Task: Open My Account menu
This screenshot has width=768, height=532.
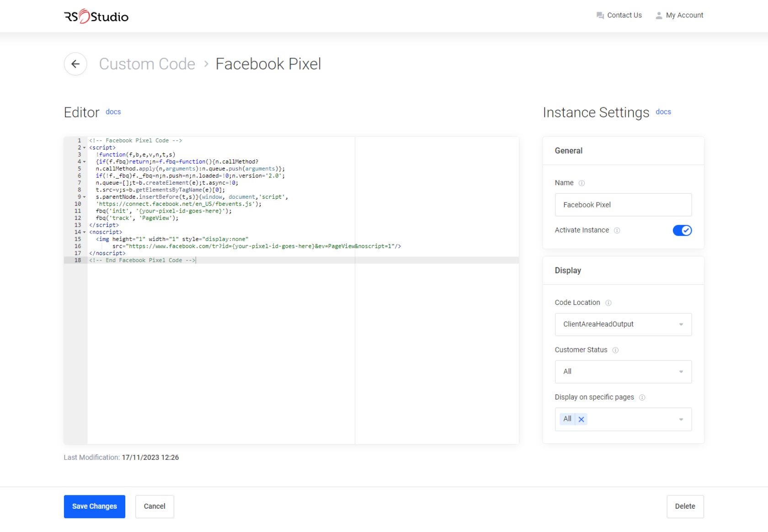Action: pyautogui.click(x=679, y=16)
